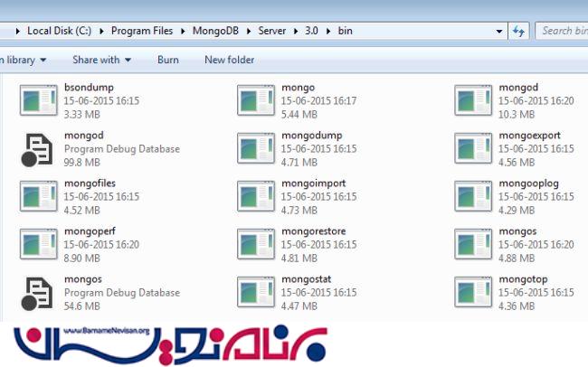This screenshot has height=367, width=588.
Task: Select the mongodump application icon
Action: pyautogui.click(x=256, y=148)
